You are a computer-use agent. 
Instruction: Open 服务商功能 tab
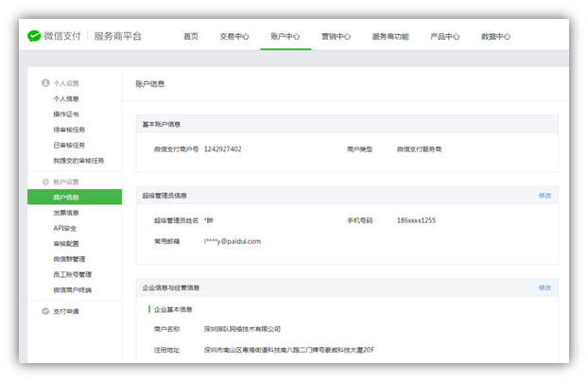point(390,36)
